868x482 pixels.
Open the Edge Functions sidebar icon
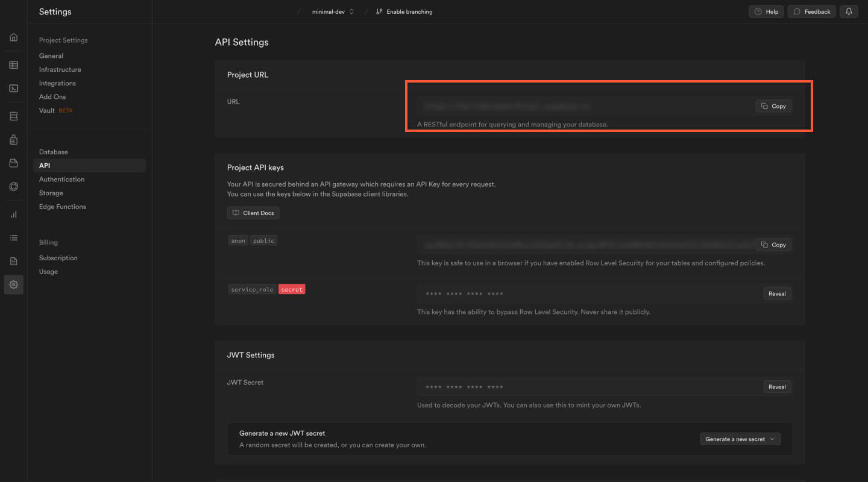point(13,187)
